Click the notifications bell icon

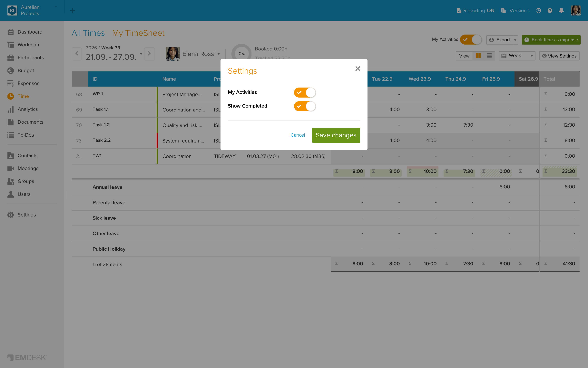561,10
